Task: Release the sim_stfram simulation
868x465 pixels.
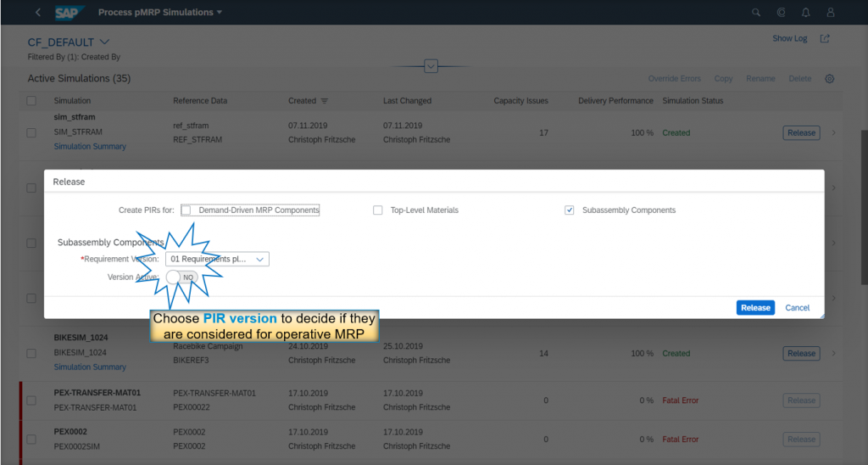Action: click(801, 133)
